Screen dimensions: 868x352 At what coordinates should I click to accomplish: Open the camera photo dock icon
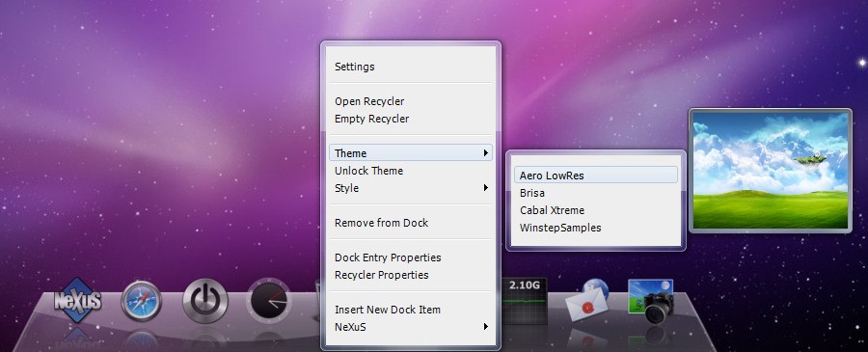[651, 301]
